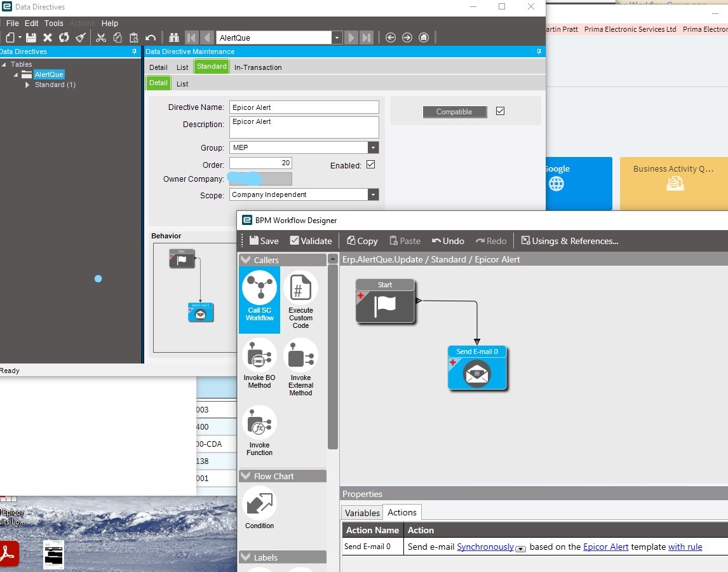Select the Start node on the designer canvas
This screenshot has width=728, height=572.
pyautogui.click(x=385, y=301)
